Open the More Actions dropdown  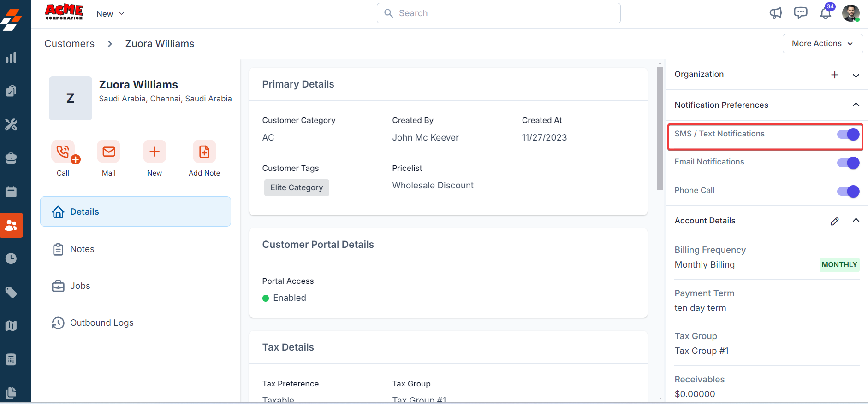tap(822, 43)
